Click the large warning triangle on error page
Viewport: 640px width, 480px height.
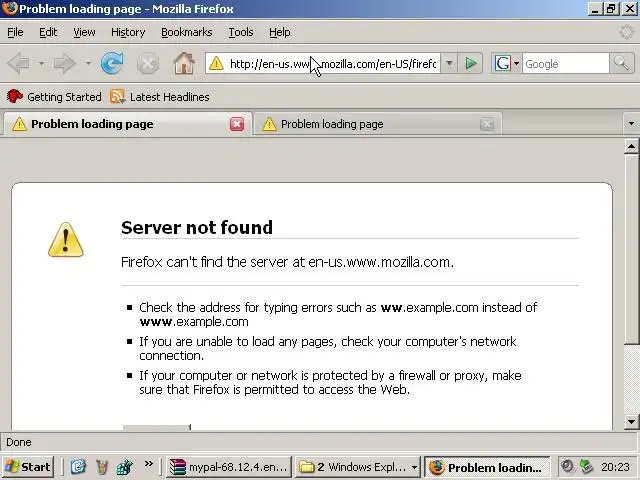[x=66, y=240]
